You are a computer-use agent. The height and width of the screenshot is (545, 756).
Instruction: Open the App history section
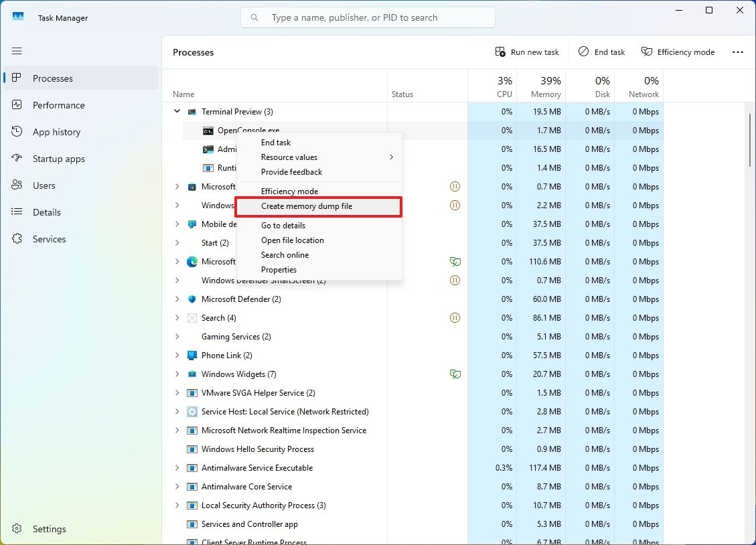click(56, 132)
